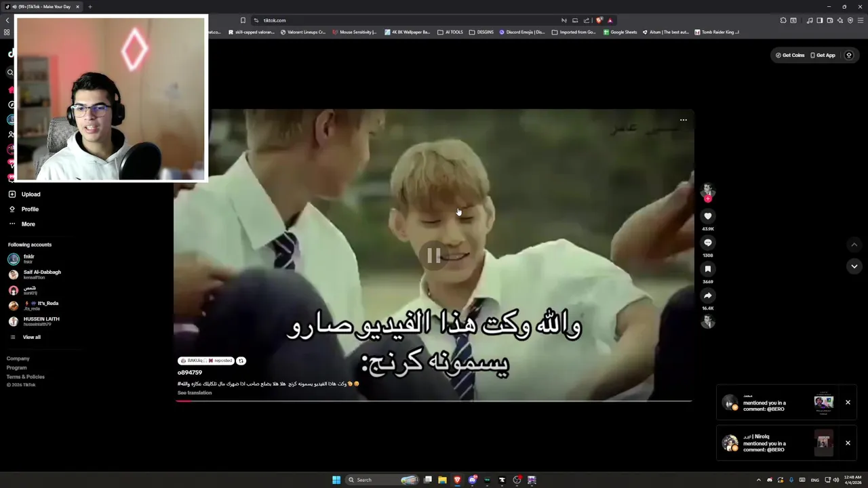The width and height of the screenshot is (868, 488).
Task: Click the taskbar Search box
Action: coord(382,480)
